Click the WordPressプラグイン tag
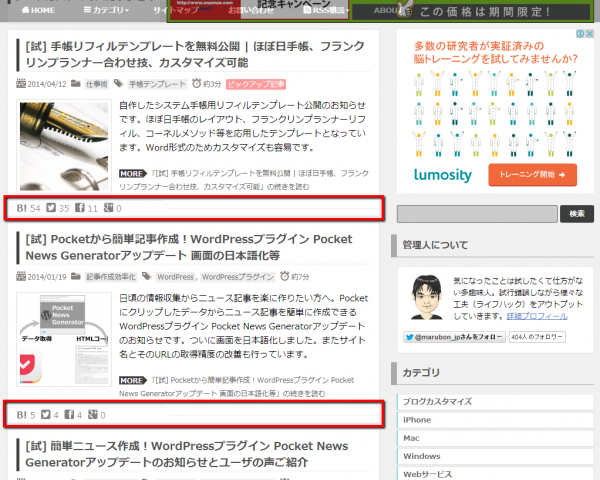The width and height of the screenshot is (600, 480). (238, 277)
